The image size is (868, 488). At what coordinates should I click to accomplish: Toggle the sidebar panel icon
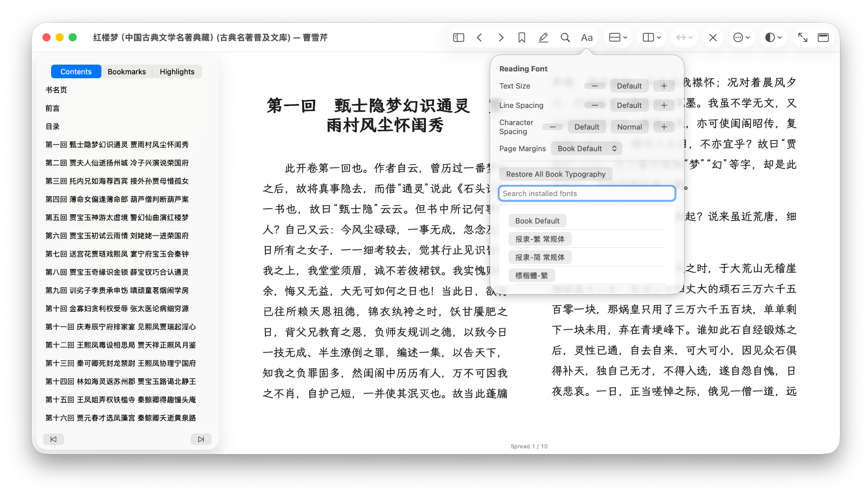458,38
